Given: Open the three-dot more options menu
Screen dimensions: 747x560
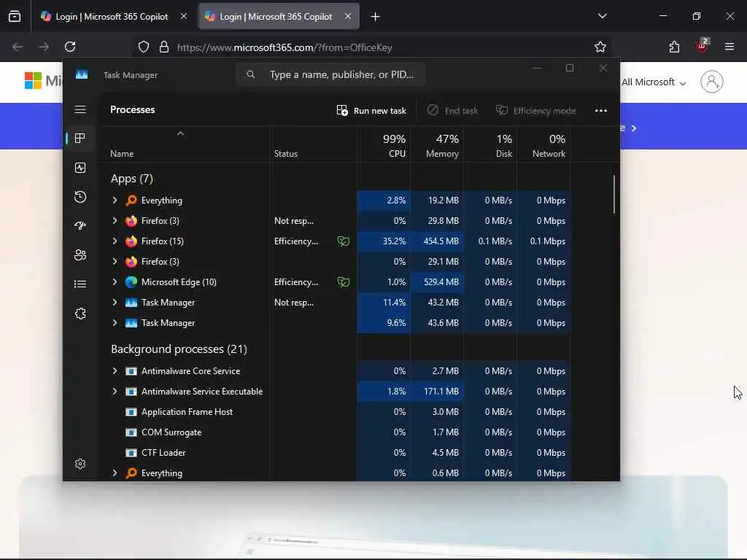Looking at the screenshot, I should (x=601, y=111).
